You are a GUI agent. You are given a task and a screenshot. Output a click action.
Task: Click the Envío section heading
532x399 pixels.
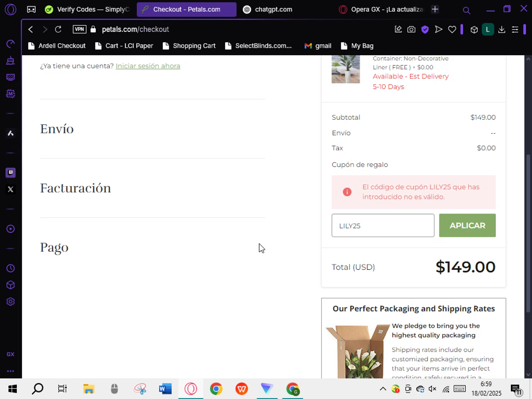pos(57,129)
